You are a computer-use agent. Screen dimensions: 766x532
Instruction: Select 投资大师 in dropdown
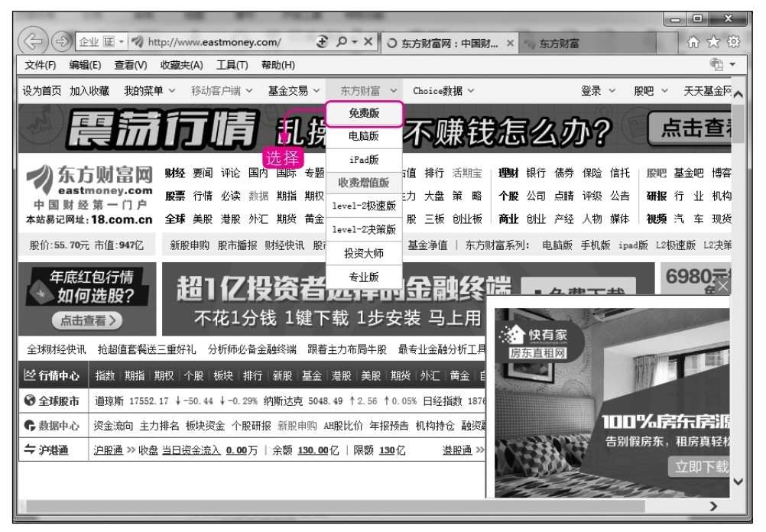(x=364, y=253)
